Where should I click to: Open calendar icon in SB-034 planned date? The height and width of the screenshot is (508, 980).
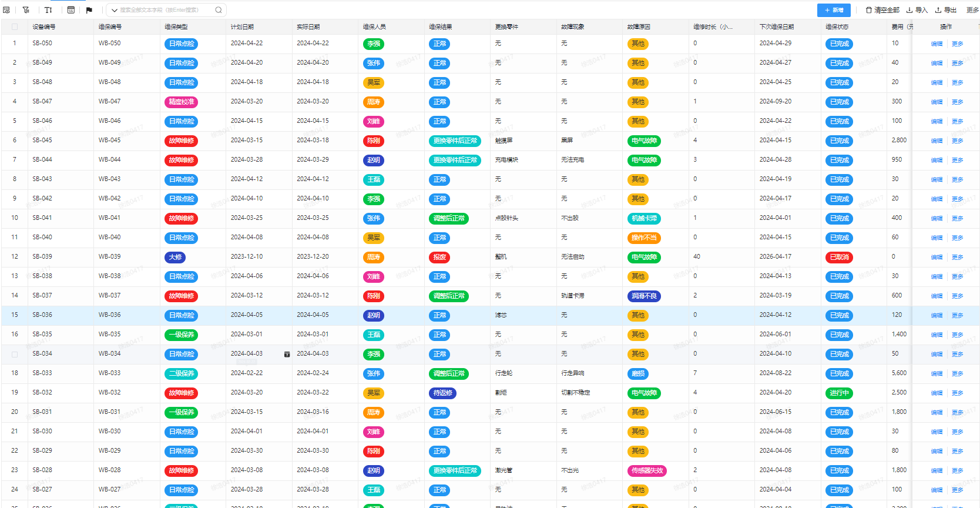click(x=287, y=355)
